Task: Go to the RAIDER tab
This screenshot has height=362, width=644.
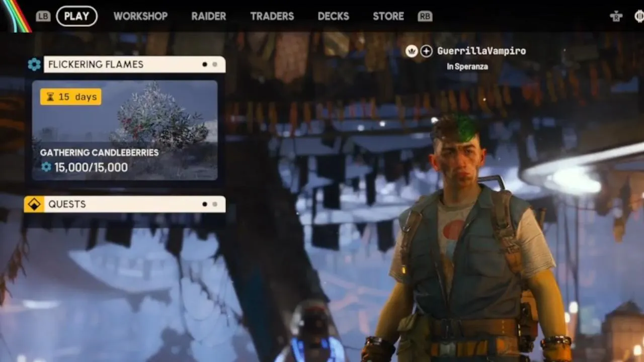Action: (x=209, y=16)
